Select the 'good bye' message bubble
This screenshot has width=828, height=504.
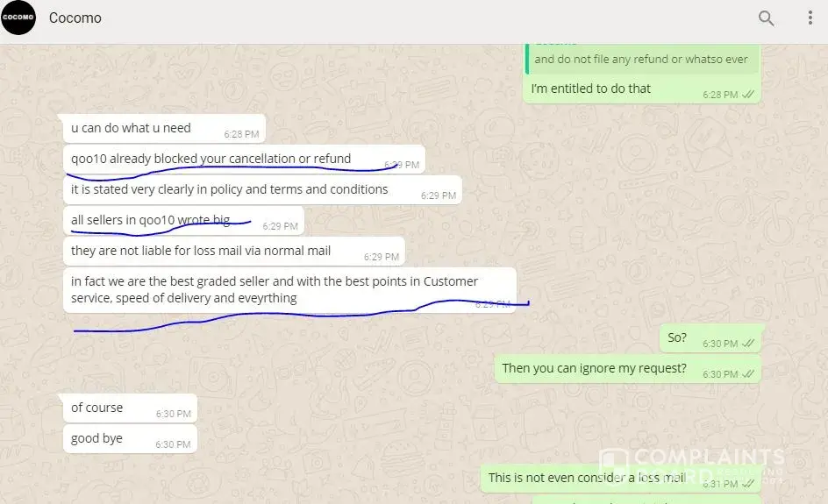[130, 438]
